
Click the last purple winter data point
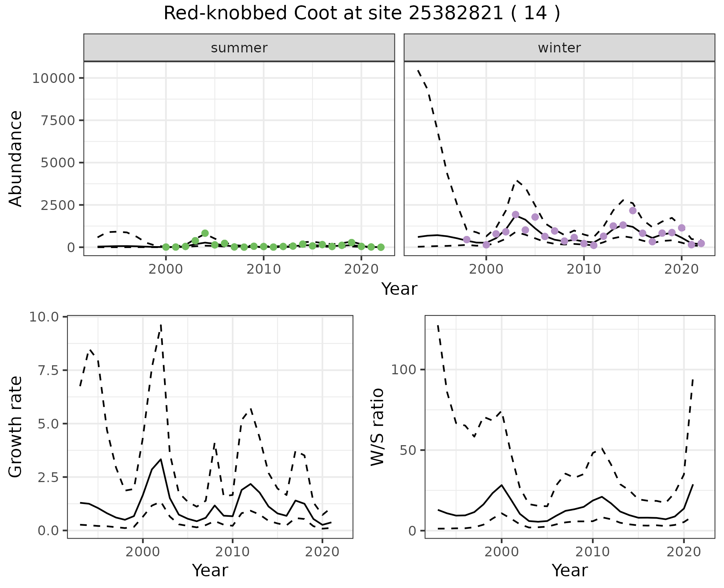click(701, 243)
